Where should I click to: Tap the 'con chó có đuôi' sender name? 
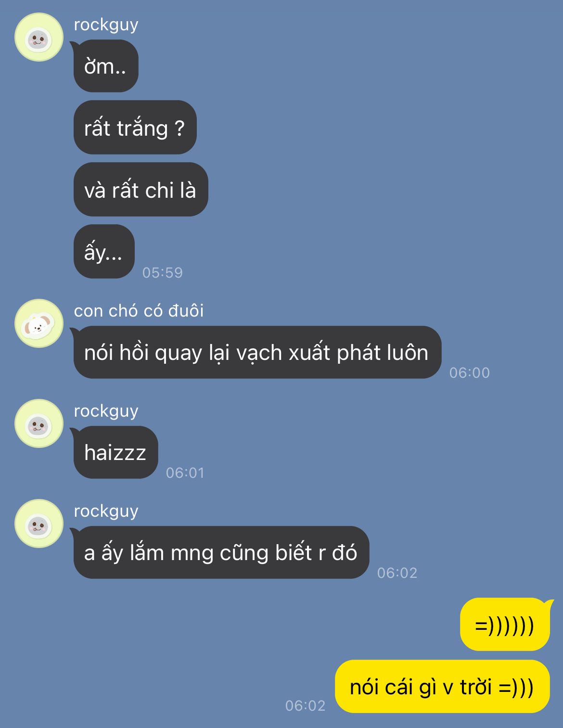pyautogui.click(x=139, y=311)
